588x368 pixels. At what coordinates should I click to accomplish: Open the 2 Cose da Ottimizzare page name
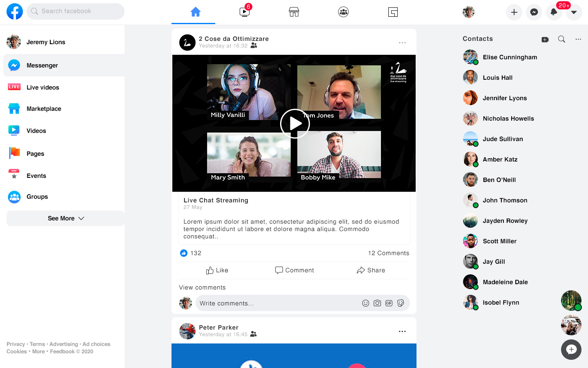tap(234, 39)
